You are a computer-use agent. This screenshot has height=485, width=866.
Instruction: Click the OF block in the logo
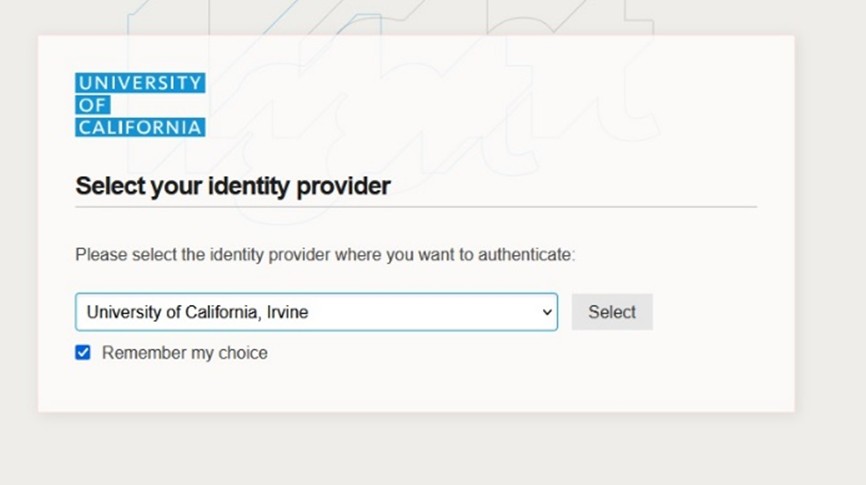tap(92, 105)
